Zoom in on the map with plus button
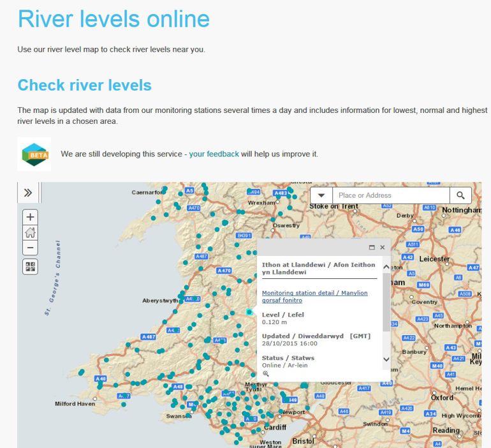491x448 pixels. (31, 217)
